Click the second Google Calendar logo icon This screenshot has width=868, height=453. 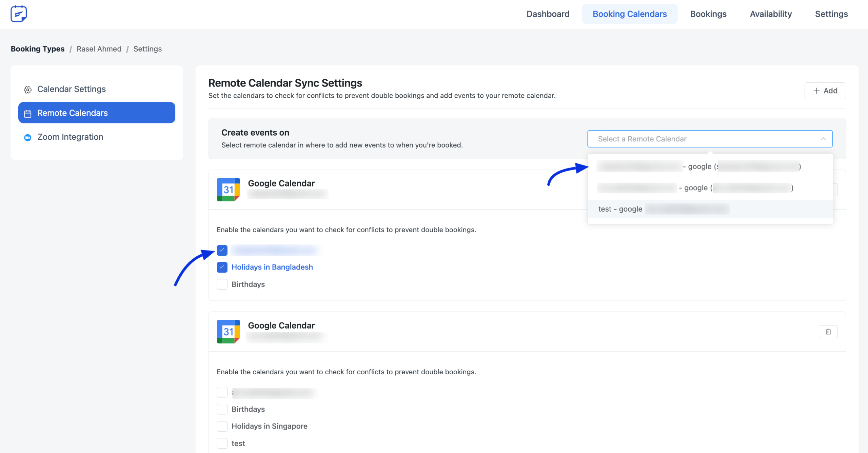pyautogui.click(x=228, y=332)
